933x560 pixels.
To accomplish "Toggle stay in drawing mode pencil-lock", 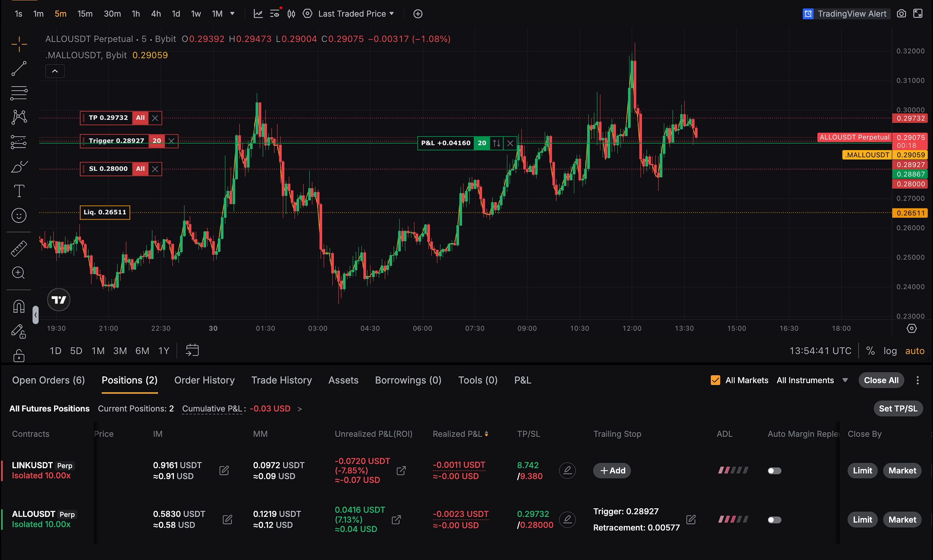I will point(19,331).
